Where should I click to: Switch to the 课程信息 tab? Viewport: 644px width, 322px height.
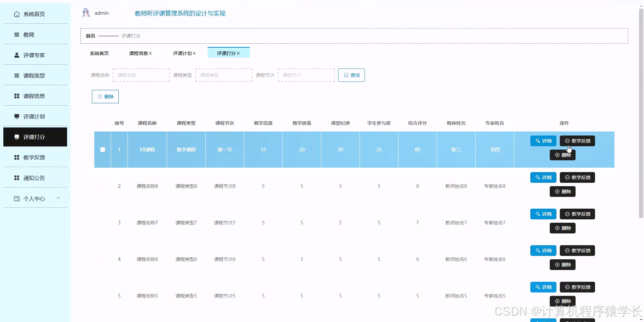[139, 53]
